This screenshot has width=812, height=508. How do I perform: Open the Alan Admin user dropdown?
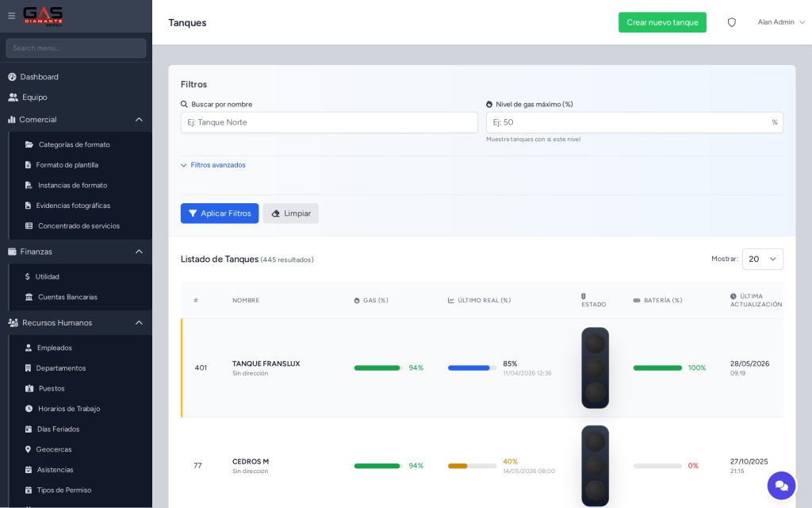781,22
